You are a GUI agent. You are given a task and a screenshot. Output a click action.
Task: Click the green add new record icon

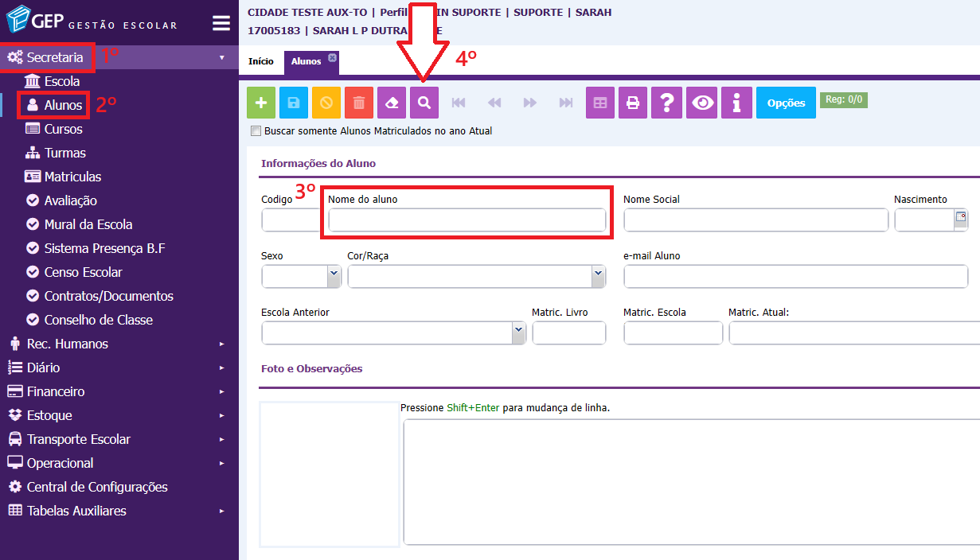coord(261,103)
